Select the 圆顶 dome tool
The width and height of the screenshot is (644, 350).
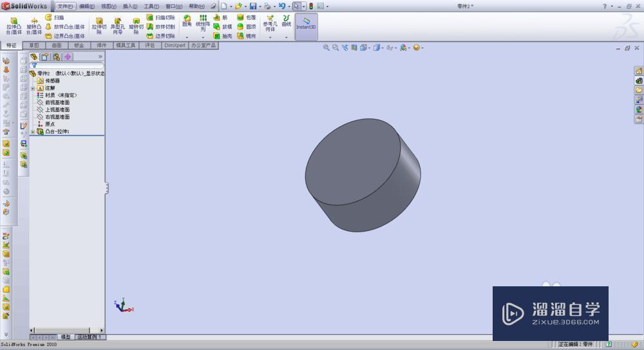pos(247,26)
